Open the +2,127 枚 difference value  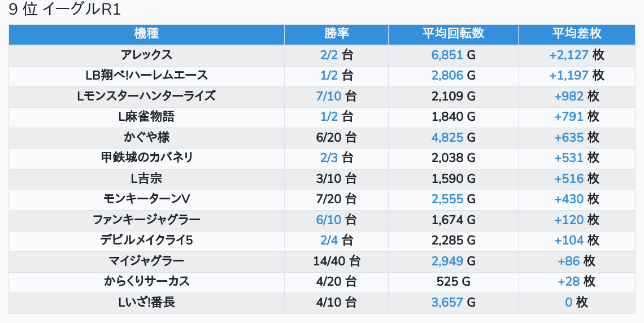click(577, 55)
